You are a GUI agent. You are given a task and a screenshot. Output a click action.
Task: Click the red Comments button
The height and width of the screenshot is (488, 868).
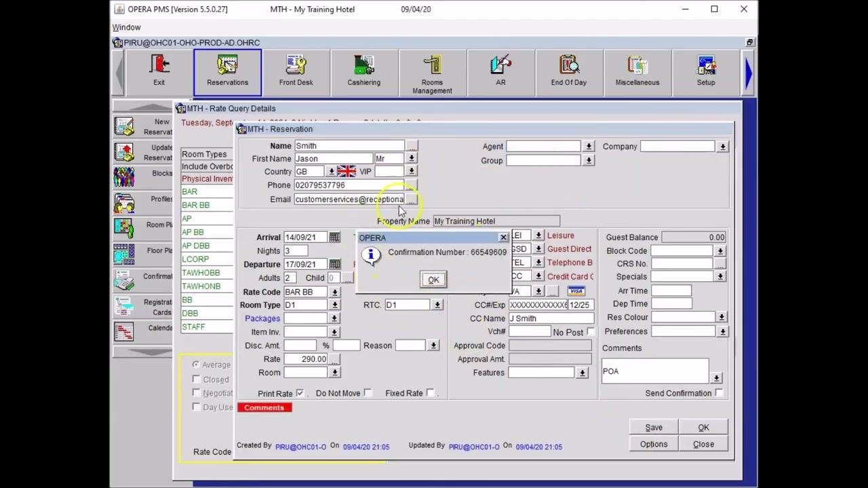pos(264,407)
